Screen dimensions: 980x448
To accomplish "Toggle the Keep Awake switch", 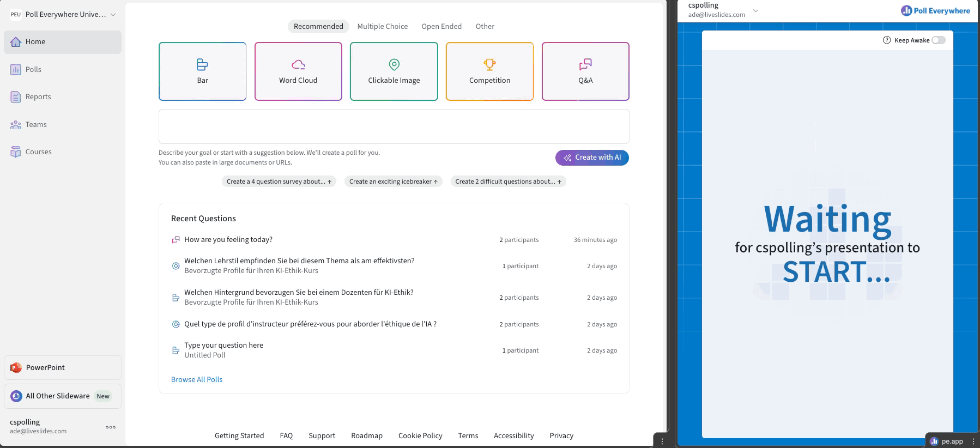I will pyautogui.click(x=939, y=40).
